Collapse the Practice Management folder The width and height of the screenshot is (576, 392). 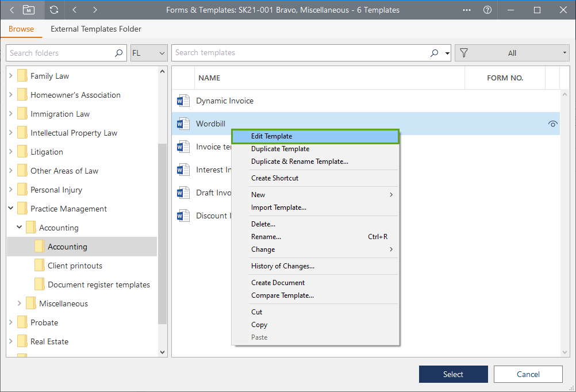point(11,209)
